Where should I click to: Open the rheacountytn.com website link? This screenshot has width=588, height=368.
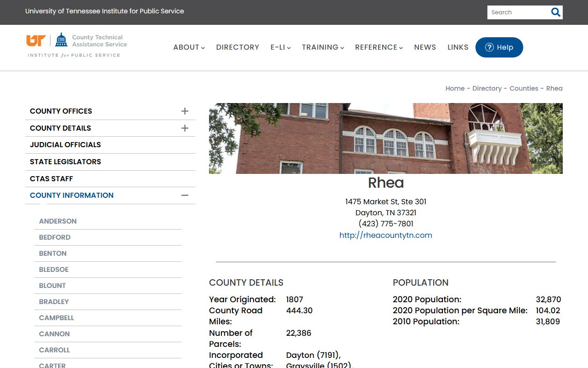386,235
